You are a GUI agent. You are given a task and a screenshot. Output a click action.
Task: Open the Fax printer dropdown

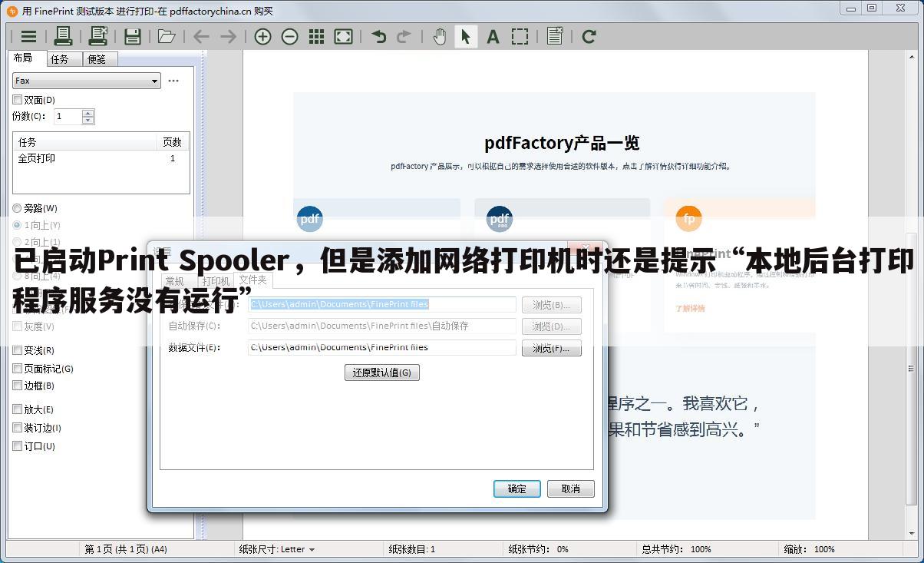(87, 81)
